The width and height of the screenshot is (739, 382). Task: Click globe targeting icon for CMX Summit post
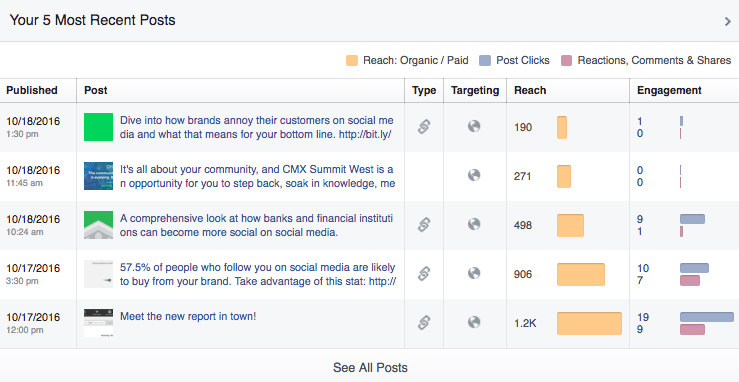click(474, 175)
